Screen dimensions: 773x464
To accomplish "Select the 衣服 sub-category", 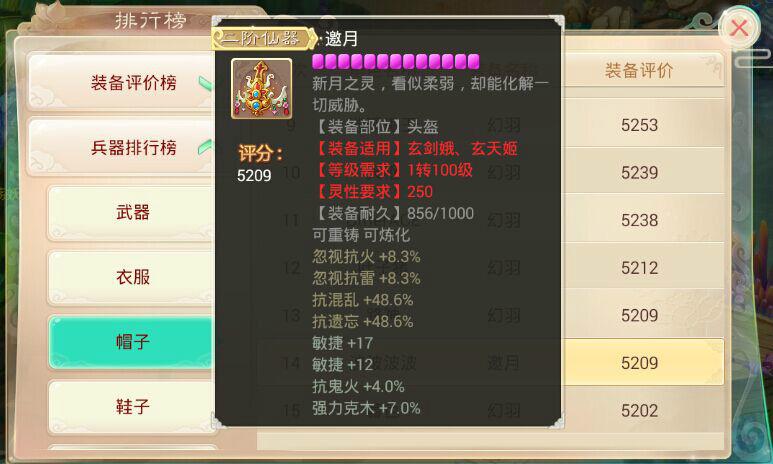I will click(132, 277).
